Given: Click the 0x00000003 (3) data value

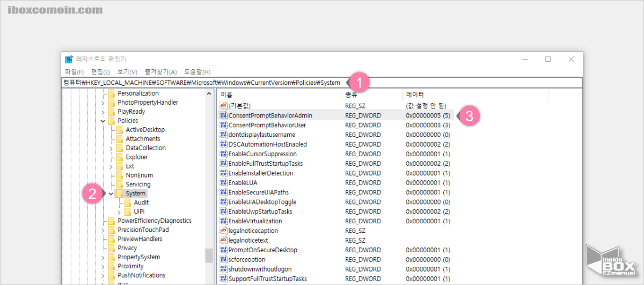Looking at the screenshot, I should [x=428, y=125].
